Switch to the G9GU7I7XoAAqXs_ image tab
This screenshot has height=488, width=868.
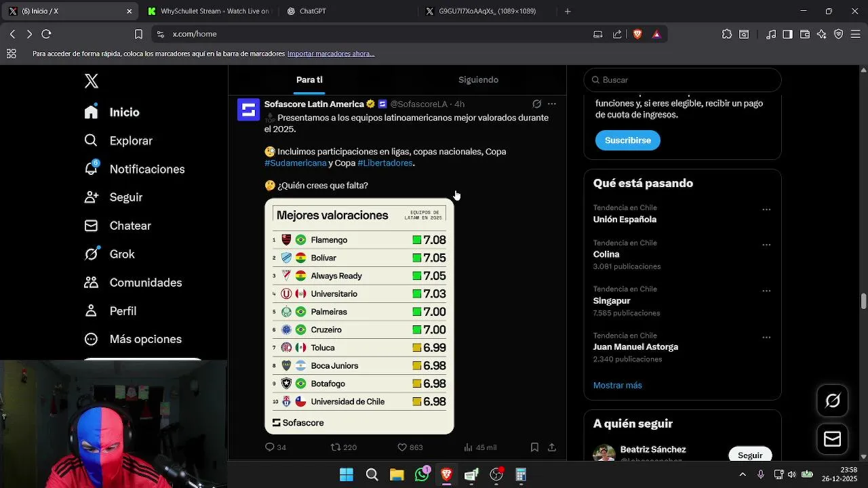487,11
